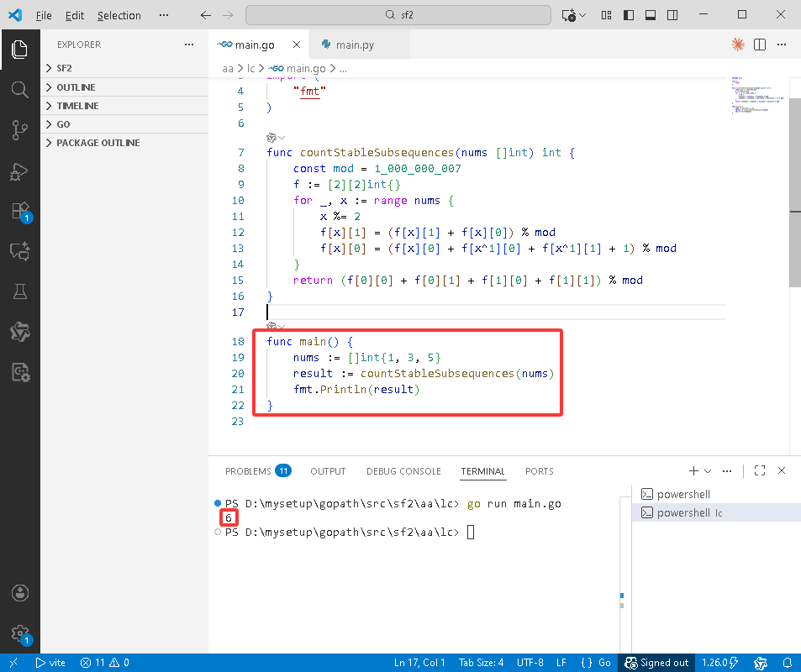Close the bottom panel
Image resolution: width=801 pixels, height=672 pixels.
tap(782, 470)
